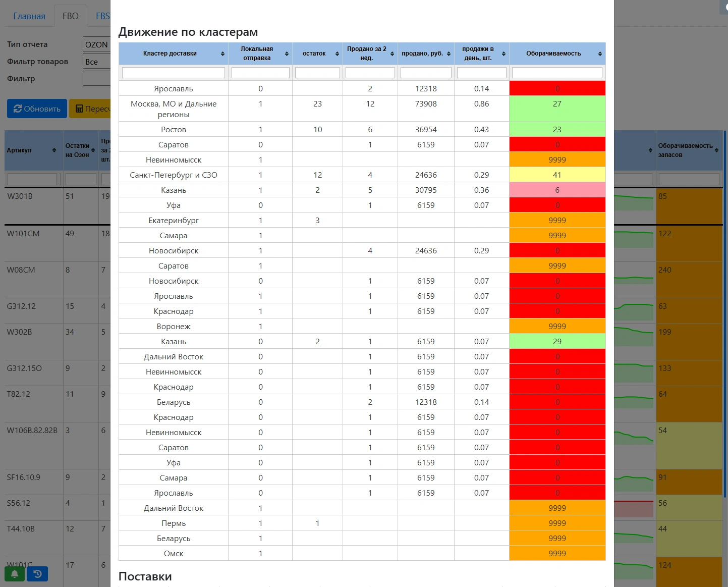Click sort arrows in Оборачиваемость modal header
The height and width of the screenshot is (587, 728).
coord(600,54)
